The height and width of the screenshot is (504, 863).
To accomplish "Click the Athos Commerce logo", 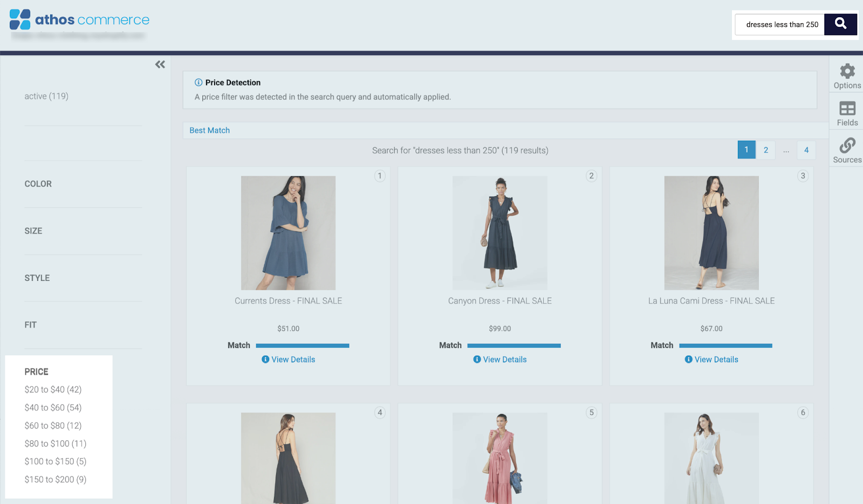I will click(x=79, y=20).
